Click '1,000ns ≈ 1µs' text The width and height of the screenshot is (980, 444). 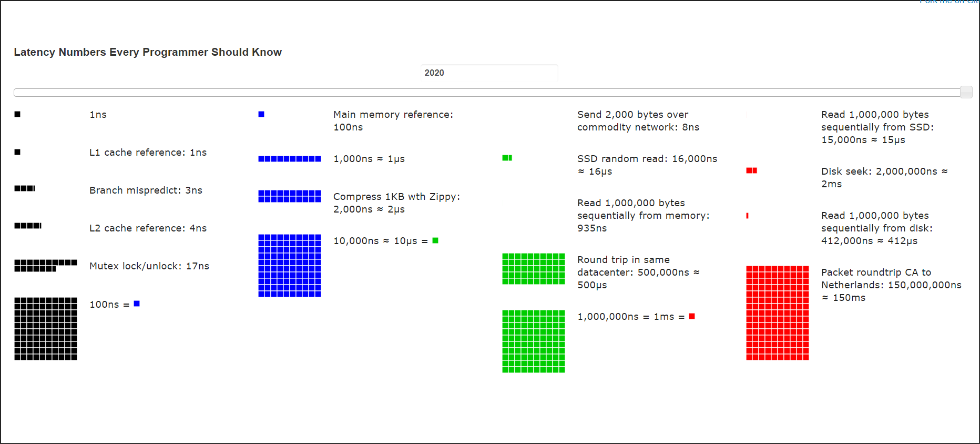(x=369, y=159)
